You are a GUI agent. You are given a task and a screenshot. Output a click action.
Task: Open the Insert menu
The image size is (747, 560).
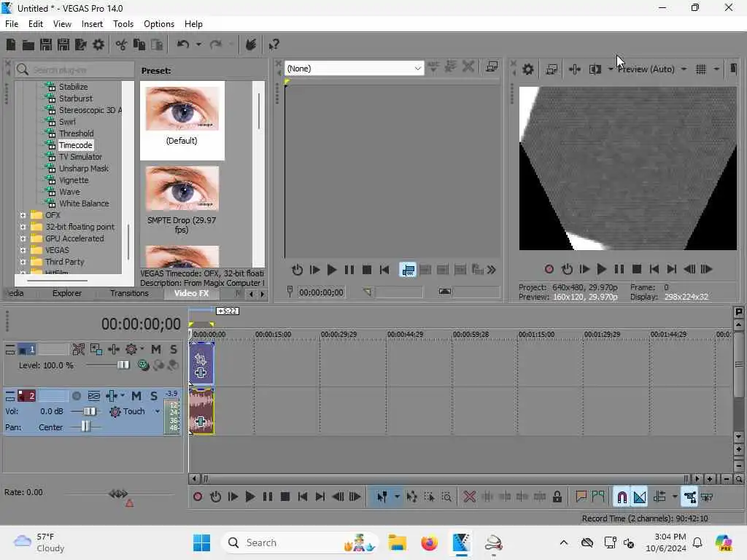tap(92, 24)
